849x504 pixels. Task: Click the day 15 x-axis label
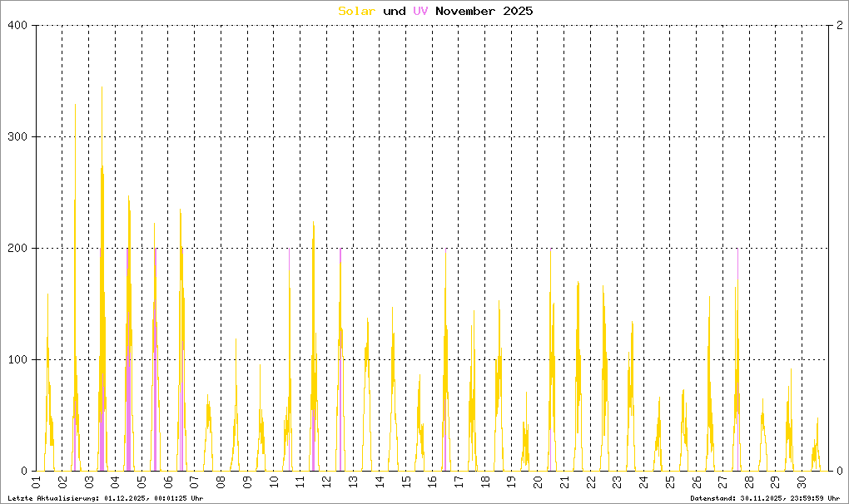pos(405,482)
